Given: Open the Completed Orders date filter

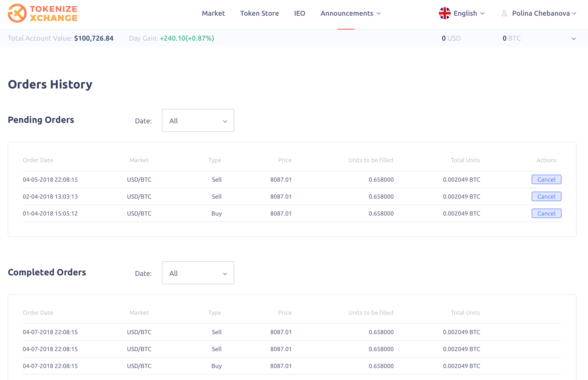Looking at the screenshot, I should (198, 273).
